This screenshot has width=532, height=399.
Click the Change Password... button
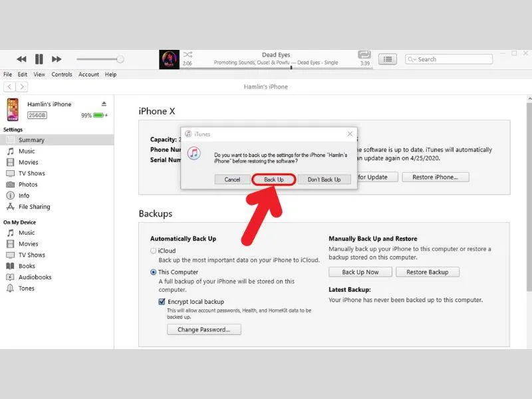click(x=204, y=329)
